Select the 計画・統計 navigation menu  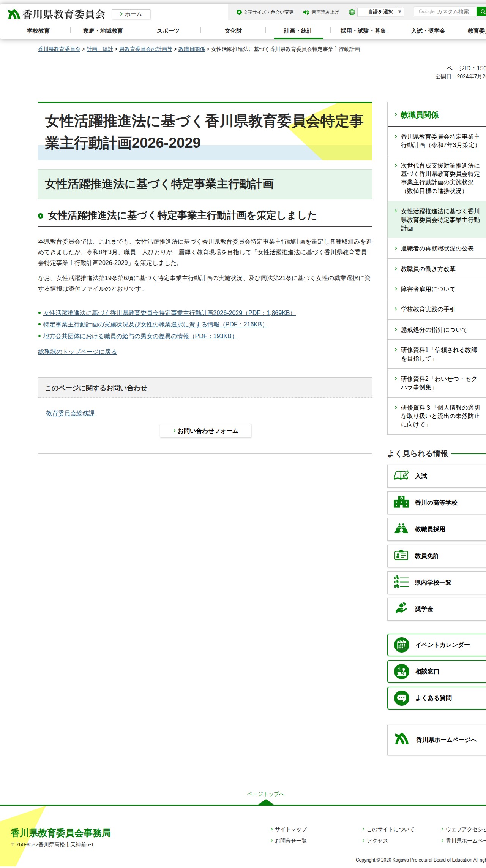pyautogui.click(x=298, y=31)
